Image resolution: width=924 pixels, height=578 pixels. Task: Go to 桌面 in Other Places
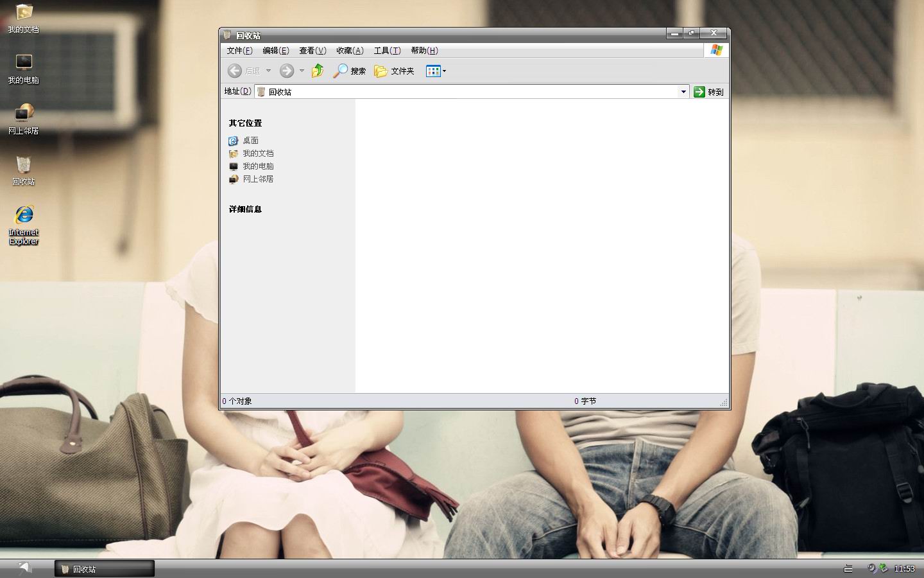(x=244, y=141)
